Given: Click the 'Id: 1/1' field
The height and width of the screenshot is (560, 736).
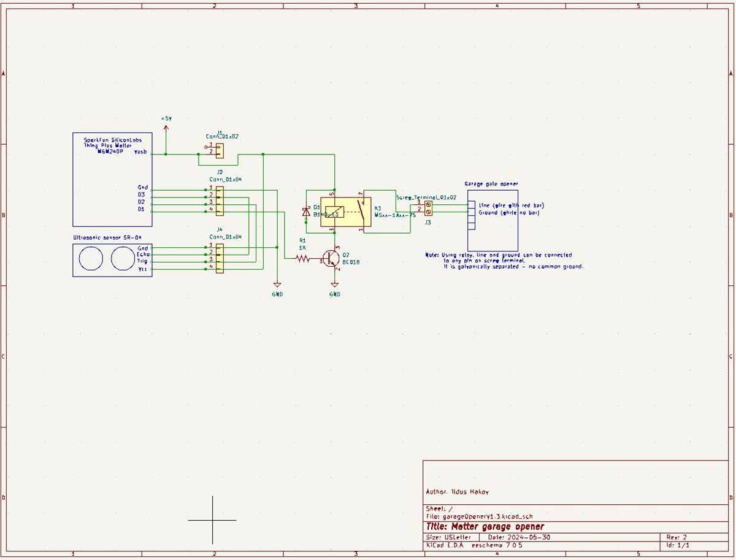Looking at the screenshot, I should [677, 545].
